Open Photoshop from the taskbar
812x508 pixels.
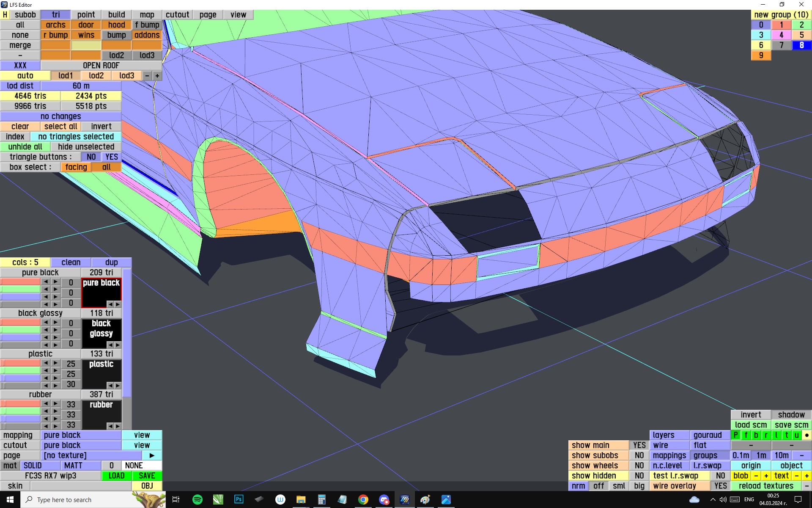(239, 500)
